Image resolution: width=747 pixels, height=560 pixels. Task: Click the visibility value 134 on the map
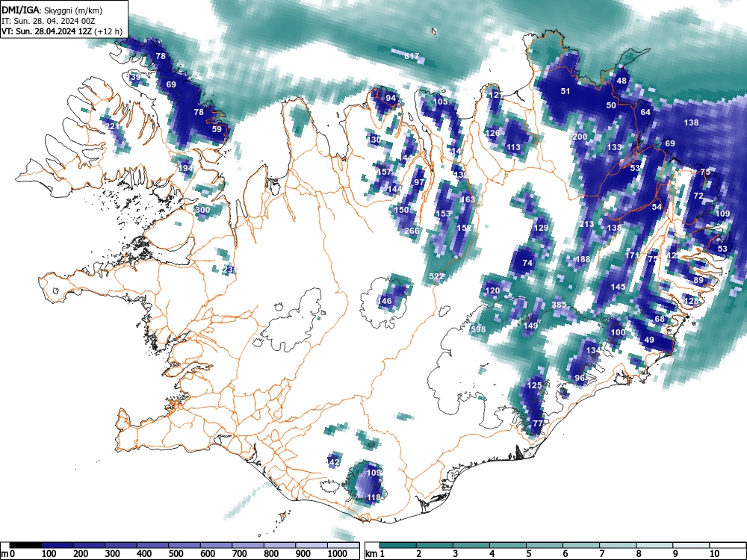tap(593, 350)
